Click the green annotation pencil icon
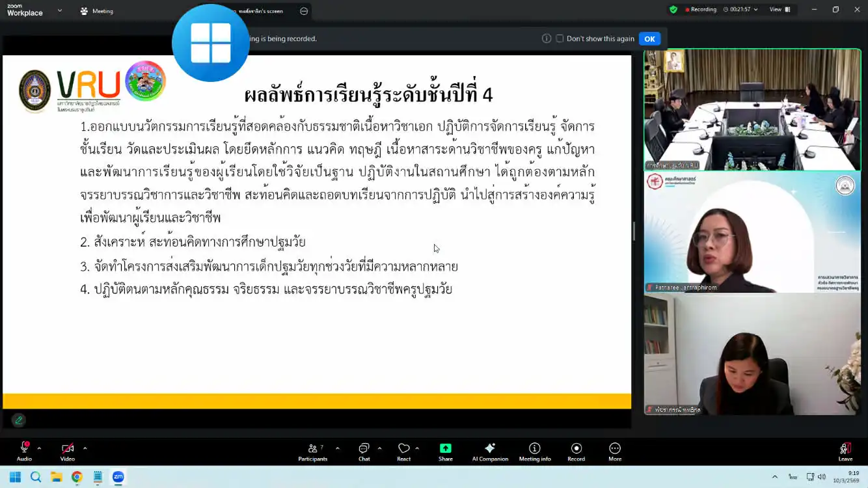Viewport: 868px width, 488px height. [x=18, y=420]
